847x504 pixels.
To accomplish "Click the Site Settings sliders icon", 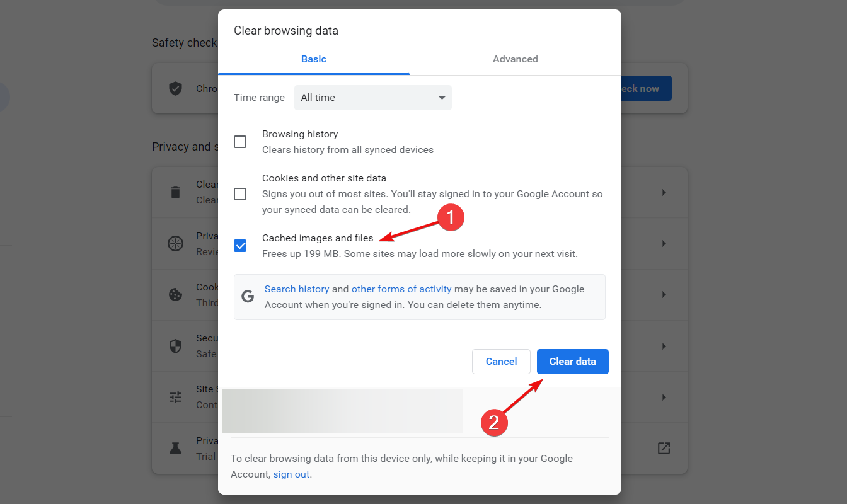I will click(175, 397).
